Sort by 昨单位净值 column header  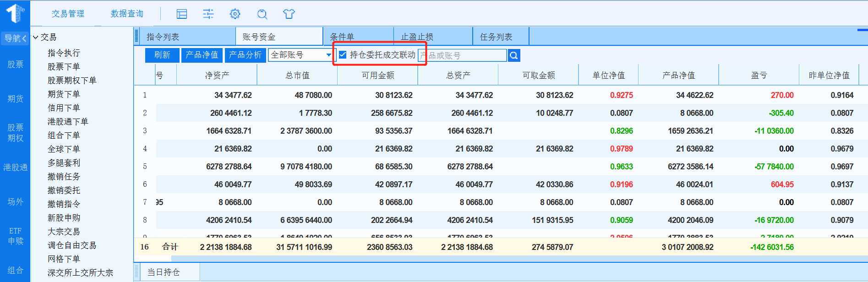click(x=829, y=75)
